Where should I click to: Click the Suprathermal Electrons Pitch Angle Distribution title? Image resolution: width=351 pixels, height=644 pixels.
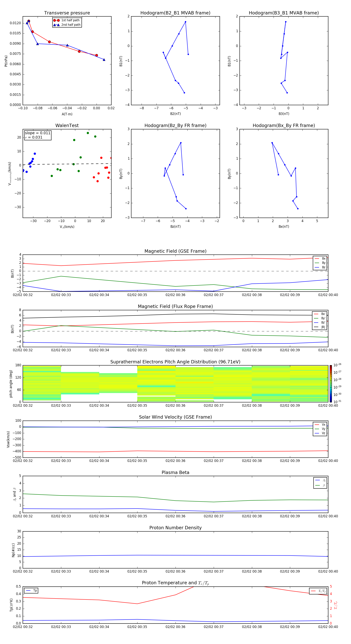coord(175,362)
